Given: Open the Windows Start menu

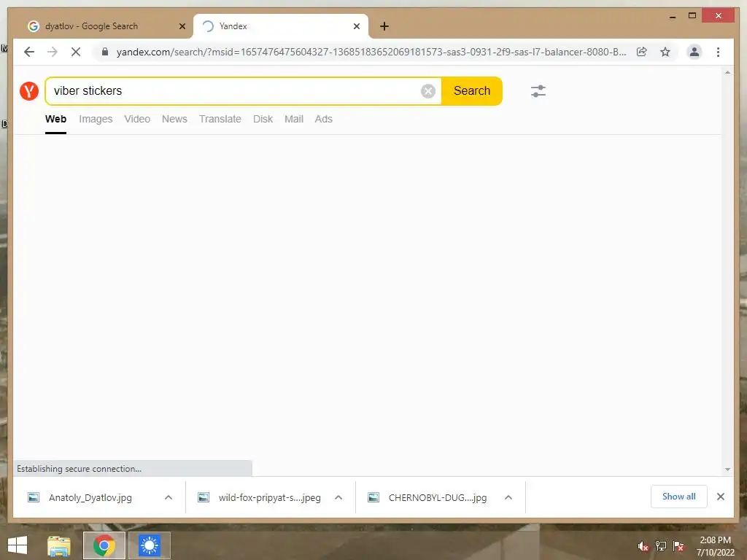Looking at the screenshot, I should [x=18, y=545].
